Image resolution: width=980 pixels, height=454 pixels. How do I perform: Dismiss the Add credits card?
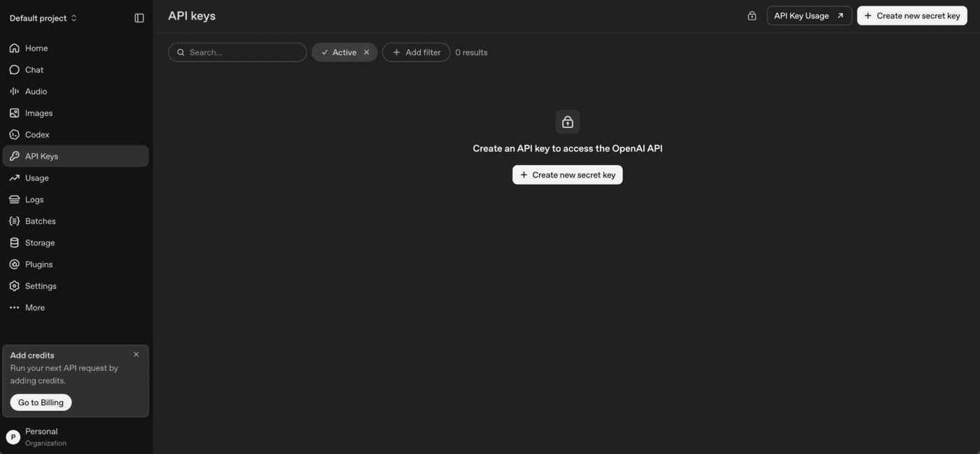pyautogui.click(x=136, y=355)
